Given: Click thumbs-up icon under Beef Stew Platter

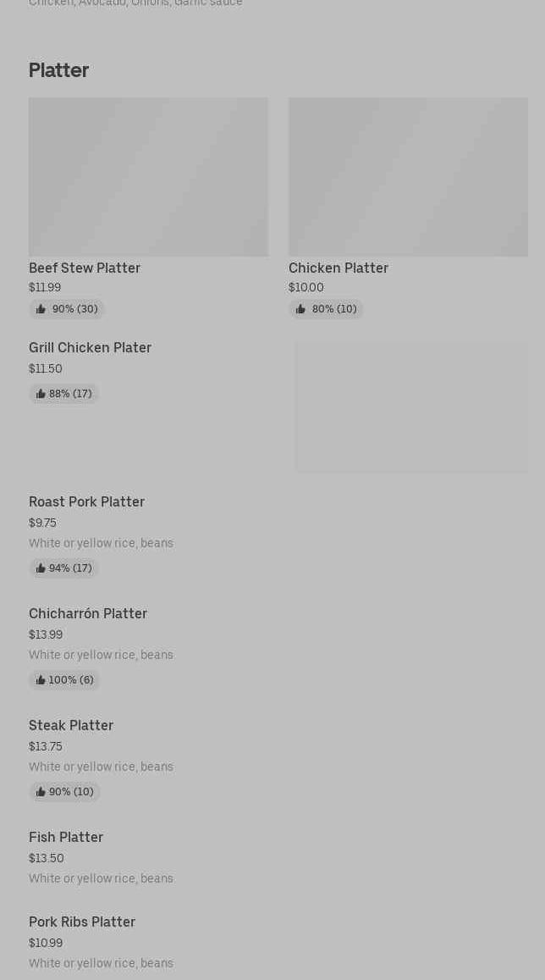Looking at the screenshot, I should tap(41, 309).
